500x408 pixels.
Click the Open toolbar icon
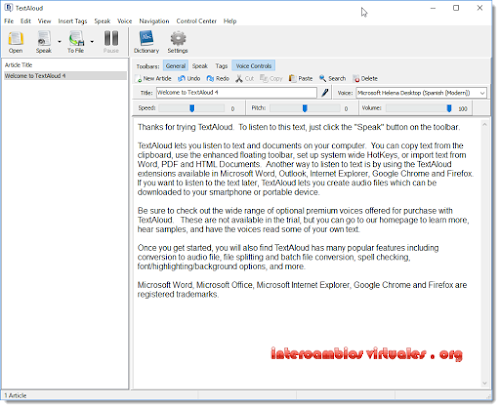[16, 42]
